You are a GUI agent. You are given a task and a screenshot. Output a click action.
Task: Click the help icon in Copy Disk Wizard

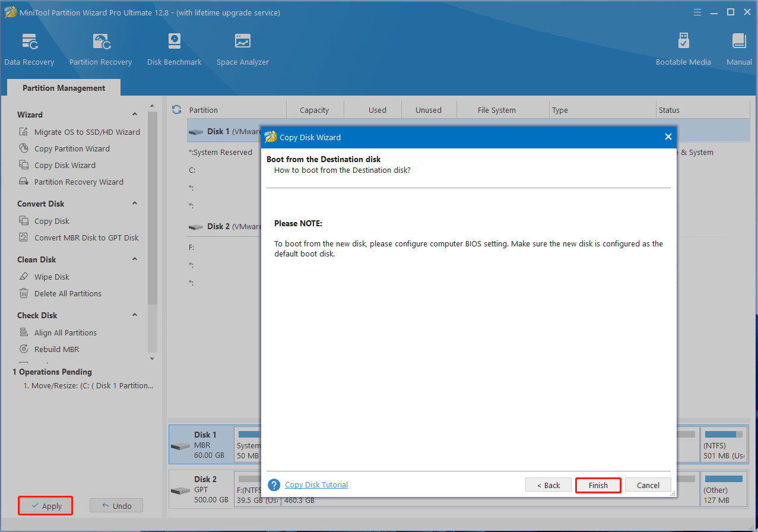tap(274, 485)
